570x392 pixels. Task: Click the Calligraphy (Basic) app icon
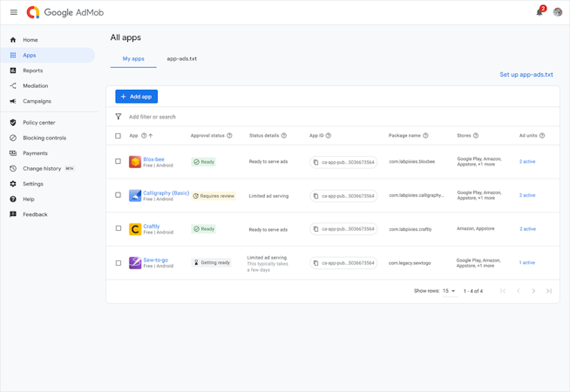point(135,195)
